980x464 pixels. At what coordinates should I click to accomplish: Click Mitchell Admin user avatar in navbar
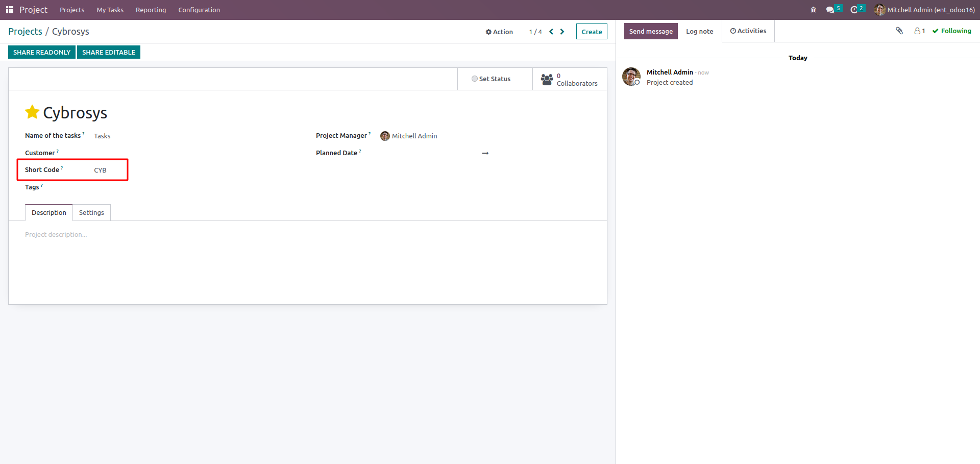coord(879,10)
